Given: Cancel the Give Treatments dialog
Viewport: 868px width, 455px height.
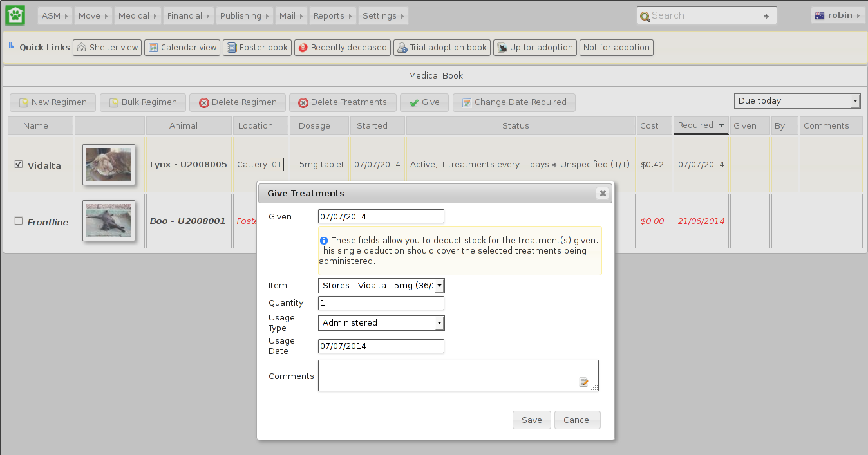Looking at the screenshot, I should coord(577,420).
